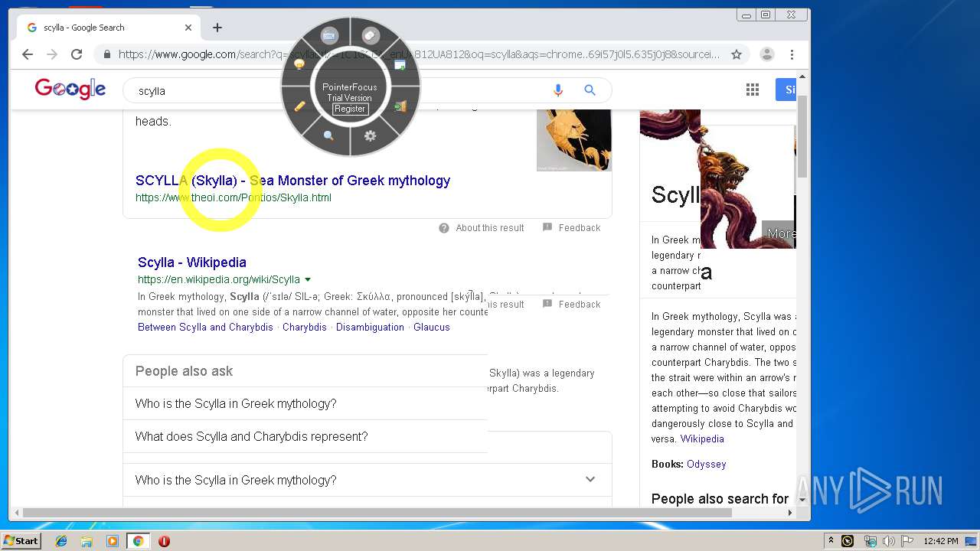Open the media player taskbar icon
980x551 pixels.
pyautogui.click(x=113, y=541)
